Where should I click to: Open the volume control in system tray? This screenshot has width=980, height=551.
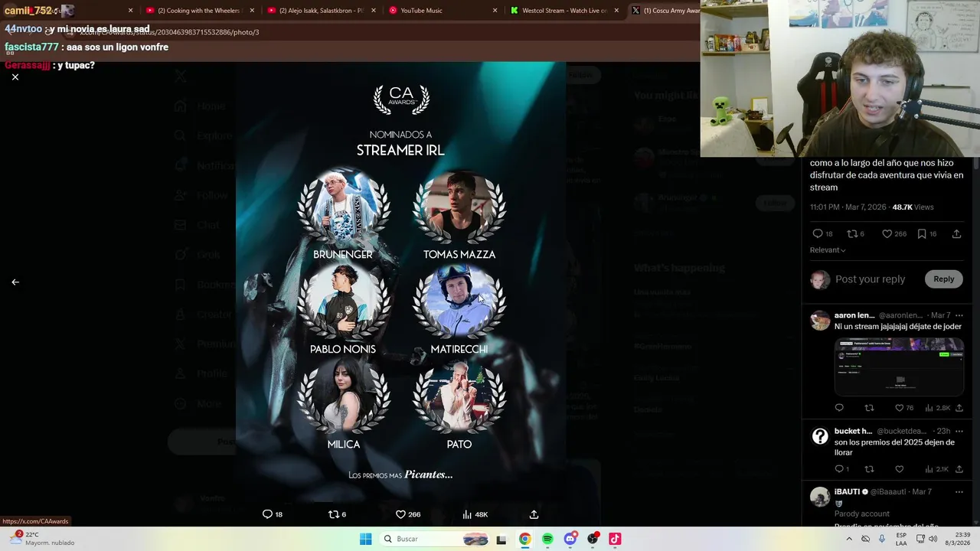coord(933,539)
